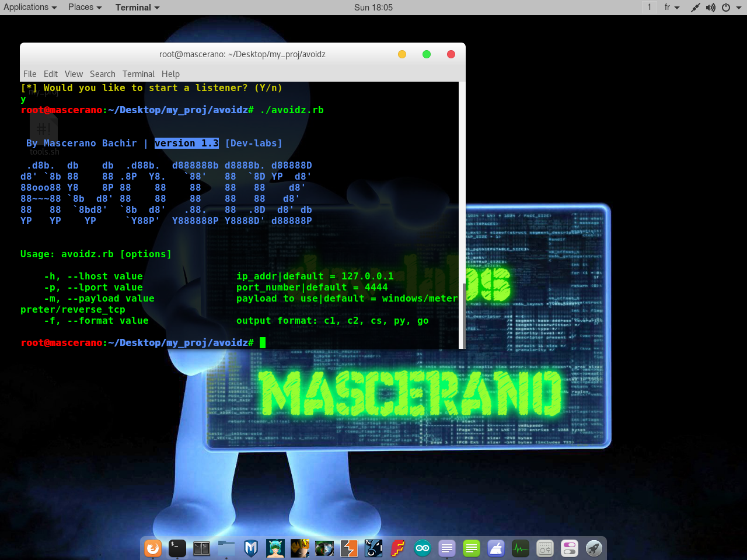This screenshot has height=560, width=747.
Task: Minimize terminal with the yellow button
Action: pyautogui.click(x=402, y=54)
